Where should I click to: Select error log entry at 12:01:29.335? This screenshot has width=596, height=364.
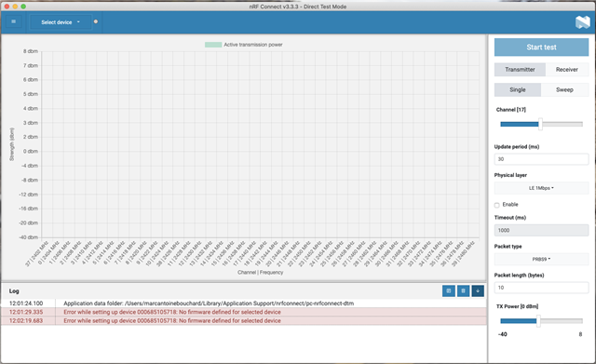point(244,312)
